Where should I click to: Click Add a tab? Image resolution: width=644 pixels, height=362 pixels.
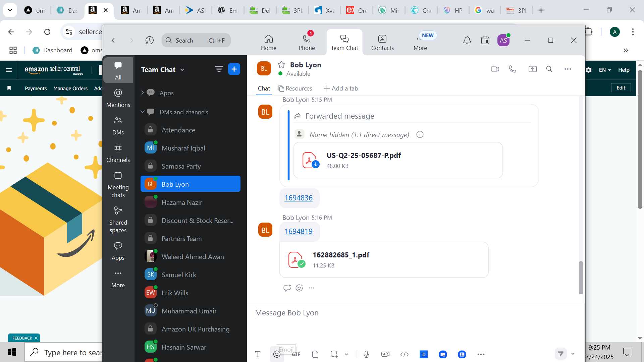coord(341,88)
